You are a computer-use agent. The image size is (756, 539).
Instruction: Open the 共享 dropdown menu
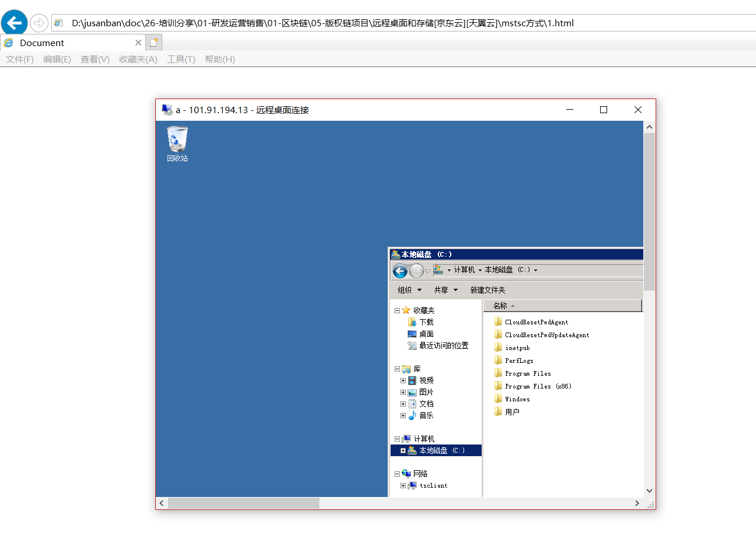tap(445, 290)
